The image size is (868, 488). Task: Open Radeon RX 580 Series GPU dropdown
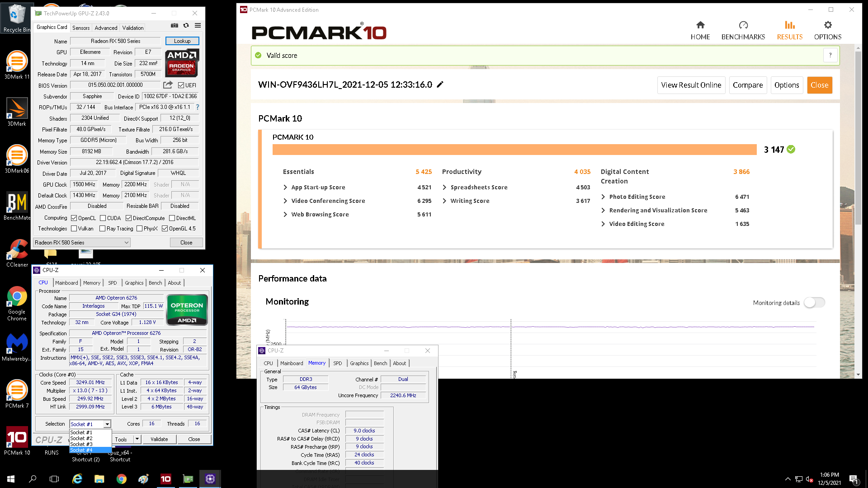coord(82,243)
